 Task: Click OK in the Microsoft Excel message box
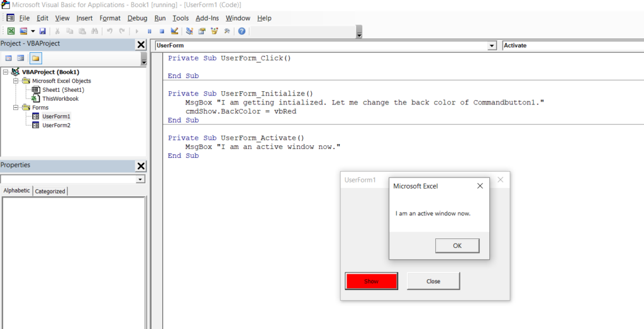(x=457, y=245)
